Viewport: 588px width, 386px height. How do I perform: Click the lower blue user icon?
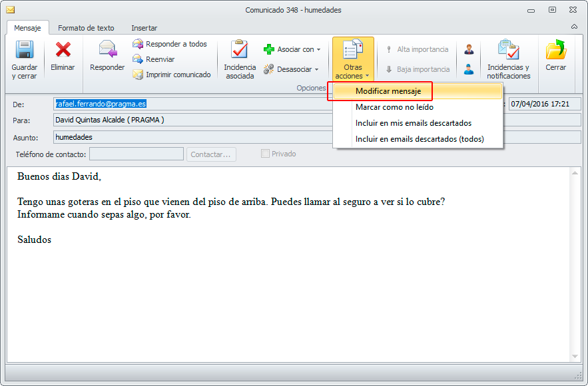(x=469, y=69)
